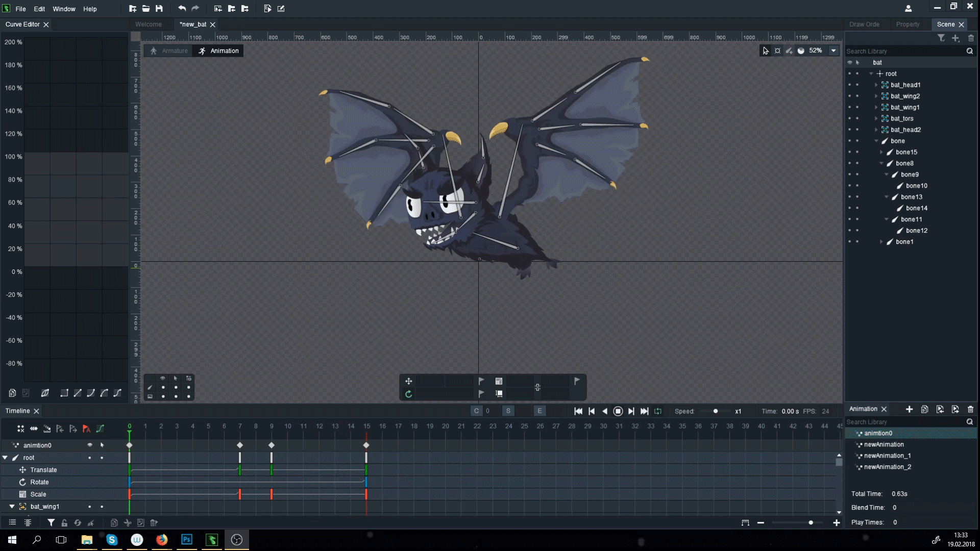This screenshot has width=980, height=551.
Task: Expand the root hierarchy in scene
Action: pyautogui.click(x=871, y=73)
